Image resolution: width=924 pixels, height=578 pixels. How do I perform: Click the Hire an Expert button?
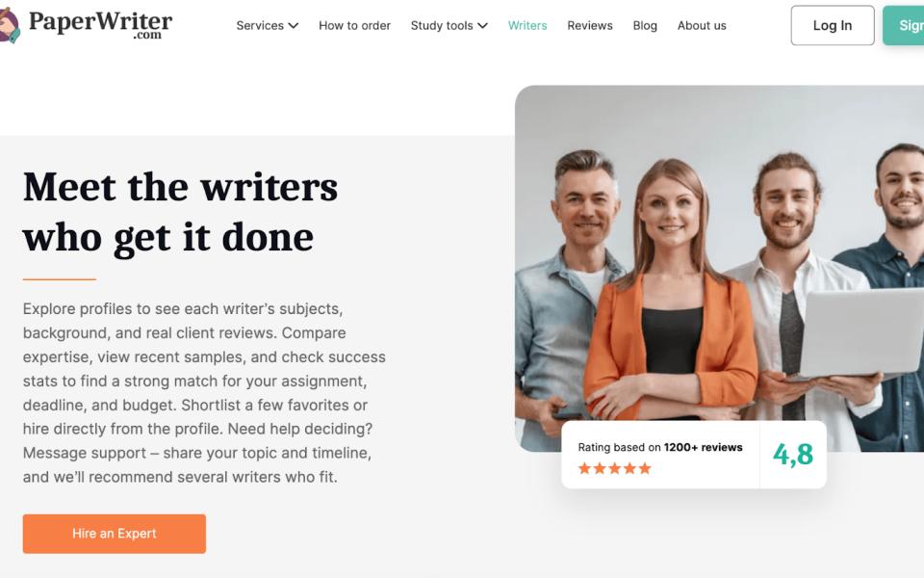point(115,534)
